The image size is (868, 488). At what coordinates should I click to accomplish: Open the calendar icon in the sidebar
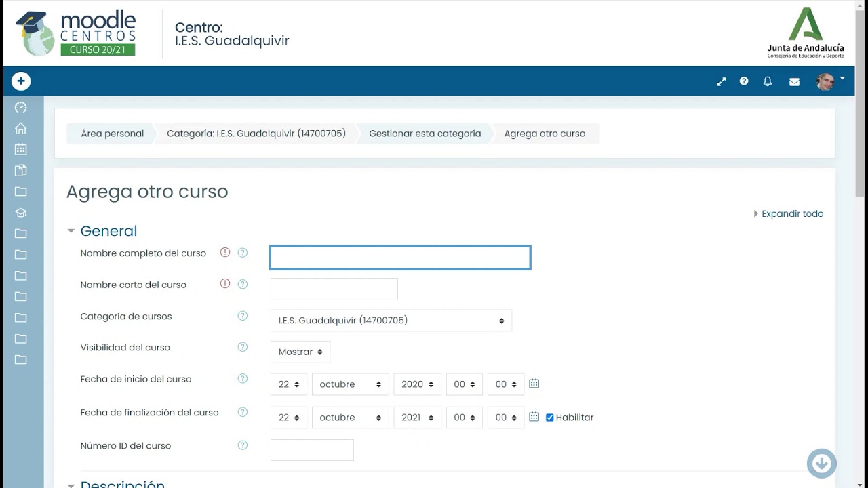click(21, 149)
